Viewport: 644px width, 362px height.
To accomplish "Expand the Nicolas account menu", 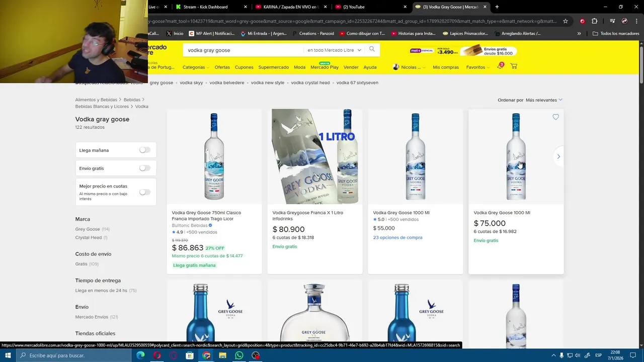I will (409, 67).
